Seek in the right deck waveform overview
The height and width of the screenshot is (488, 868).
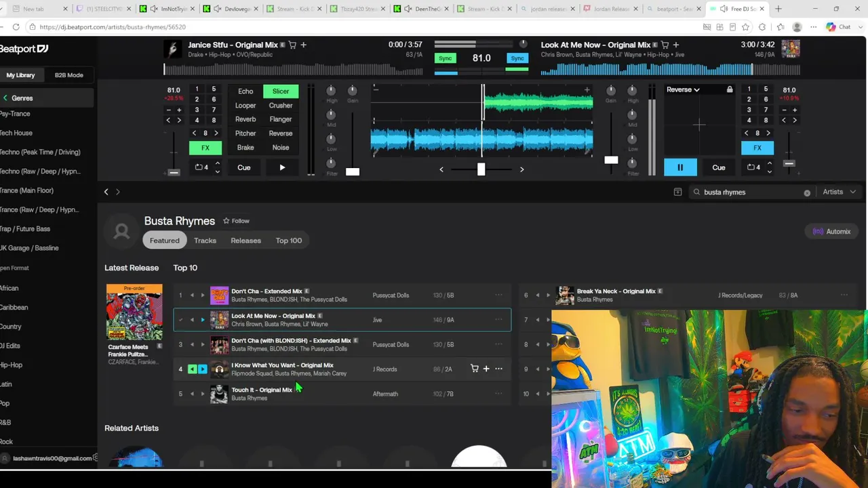pos(670,69)
